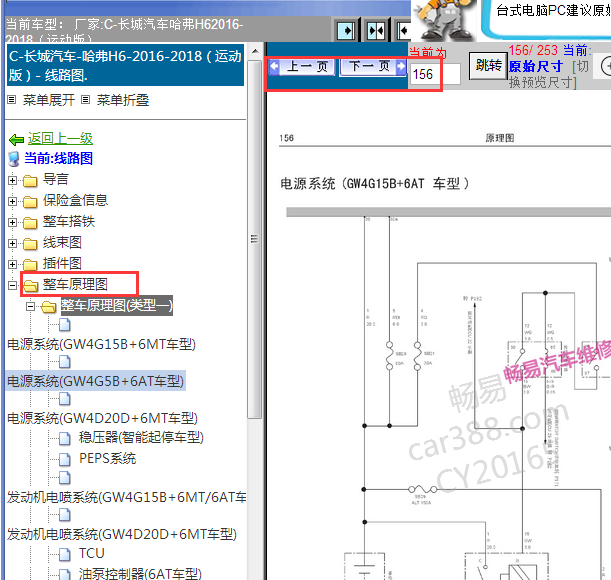Expand the 整车搭铁 folder node

(12, 222)
